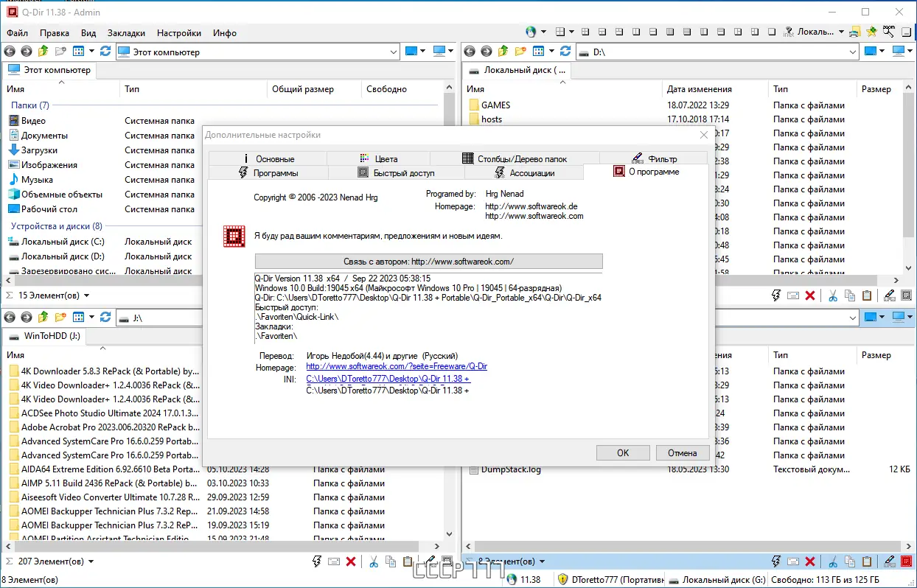This screenshot has width=917, height=588.
Task: Click rename icon in D:\ pane toolbar
Action: [890, 295]
